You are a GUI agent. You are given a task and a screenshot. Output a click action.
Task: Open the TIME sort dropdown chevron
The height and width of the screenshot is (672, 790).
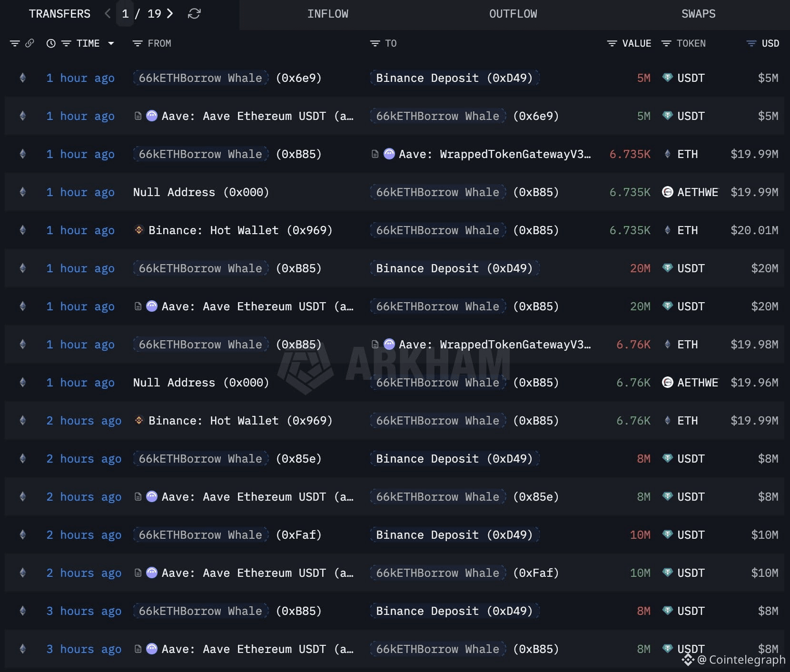click(111, 43)
